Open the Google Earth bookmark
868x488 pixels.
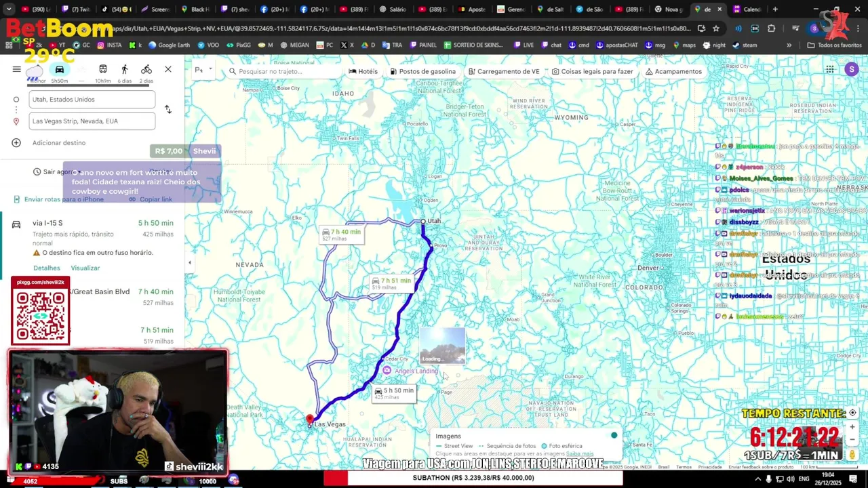click(x=169, y=45)
